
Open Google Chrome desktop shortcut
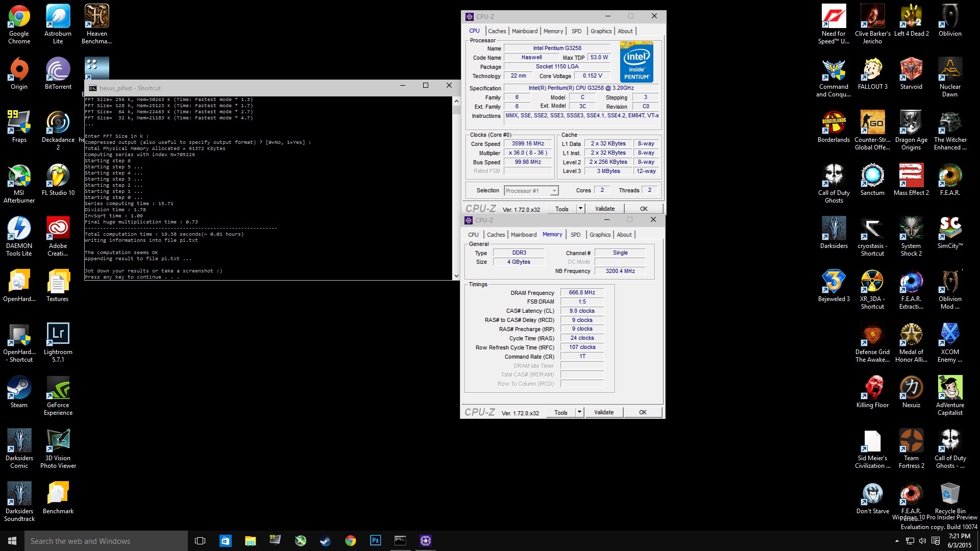click(x=19, y=24)
